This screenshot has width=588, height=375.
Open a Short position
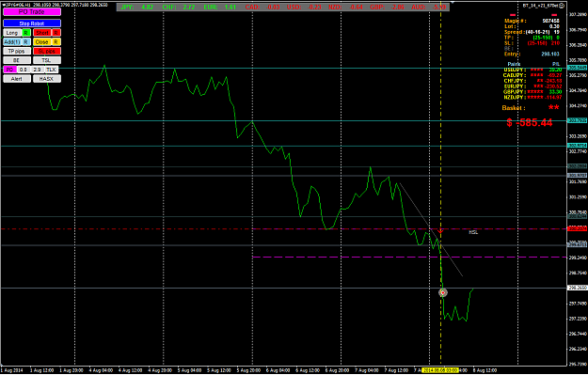pyautogui.click(x=42, y=33)
